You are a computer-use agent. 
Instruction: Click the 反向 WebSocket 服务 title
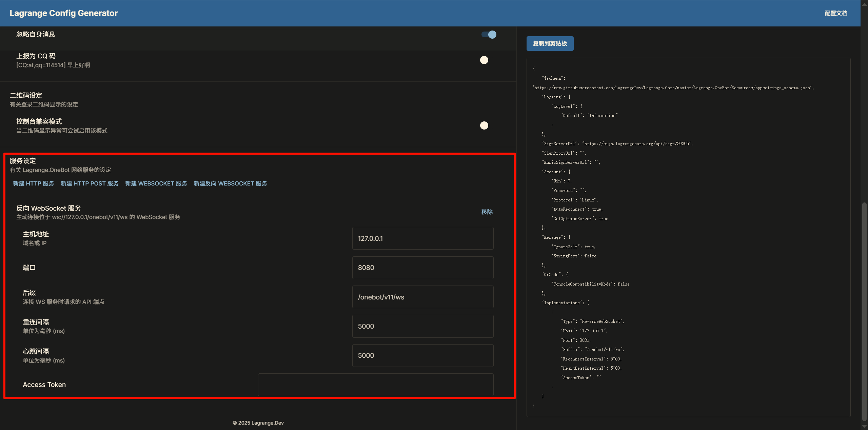pos(49,208)
